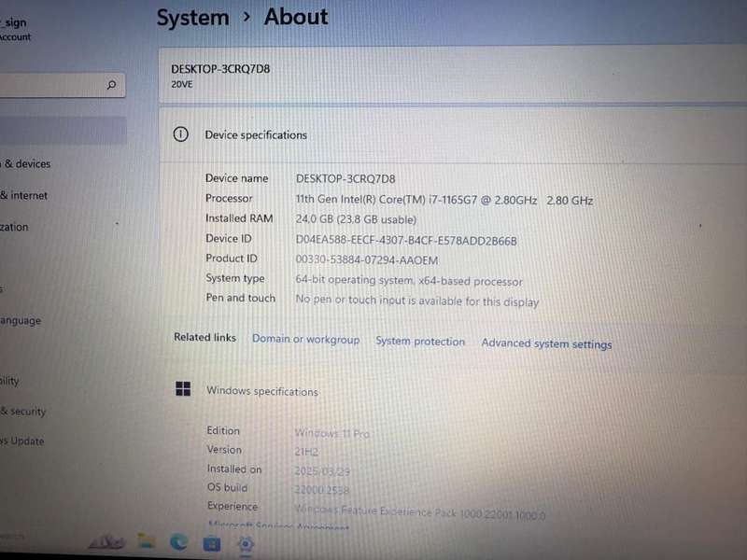Click the account sign-in profile entry

16,29
